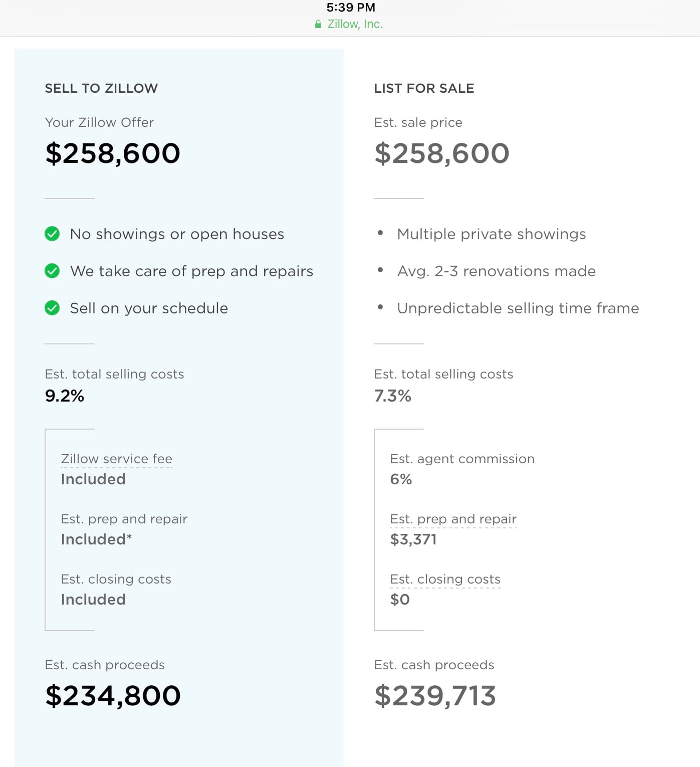Click green checkmark beside We take care of prep
The width and height of the screenshot is (700, 767).
click(52, 271)
